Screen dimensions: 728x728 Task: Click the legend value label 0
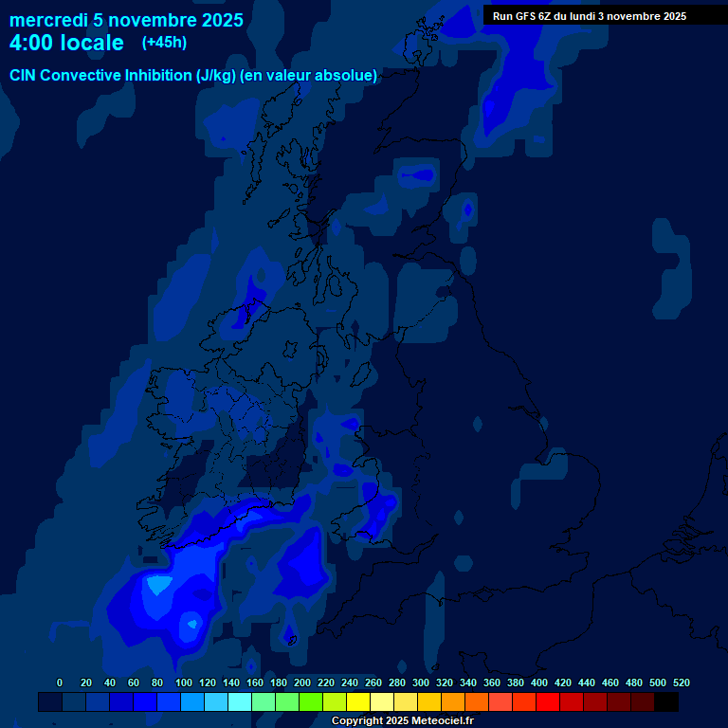pos(60,682)
